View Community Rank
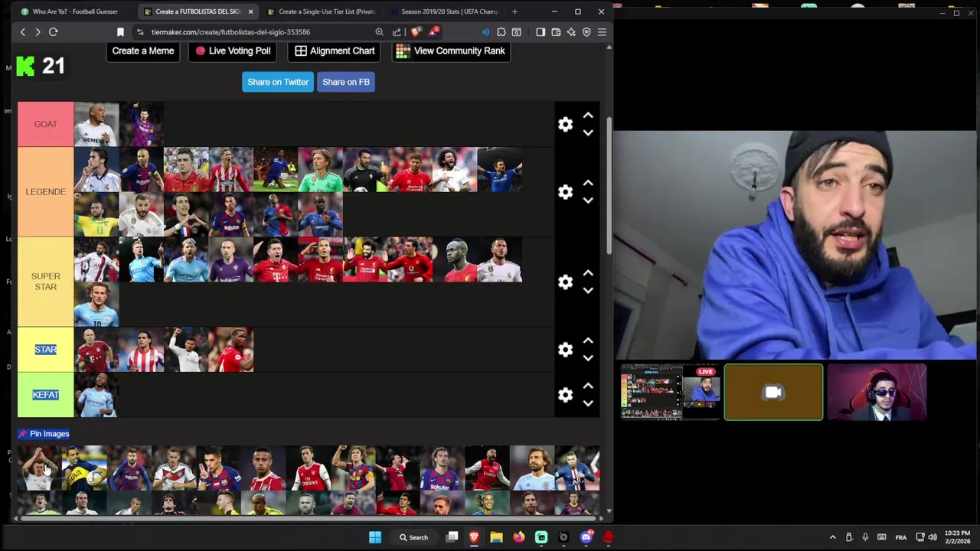The image size is (980, 551). tap(450, 51)
